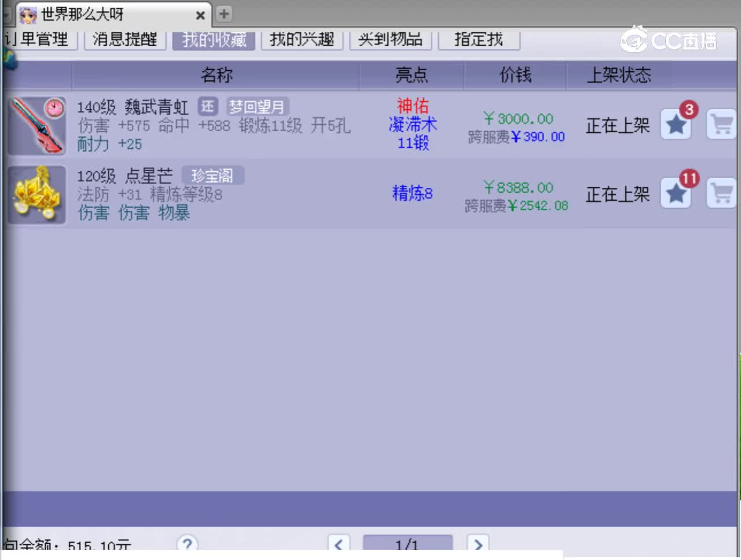Click the 精炼8 highlight text
Screen dimensions: 741x560
pyautogui.click(x=413, y=193)
